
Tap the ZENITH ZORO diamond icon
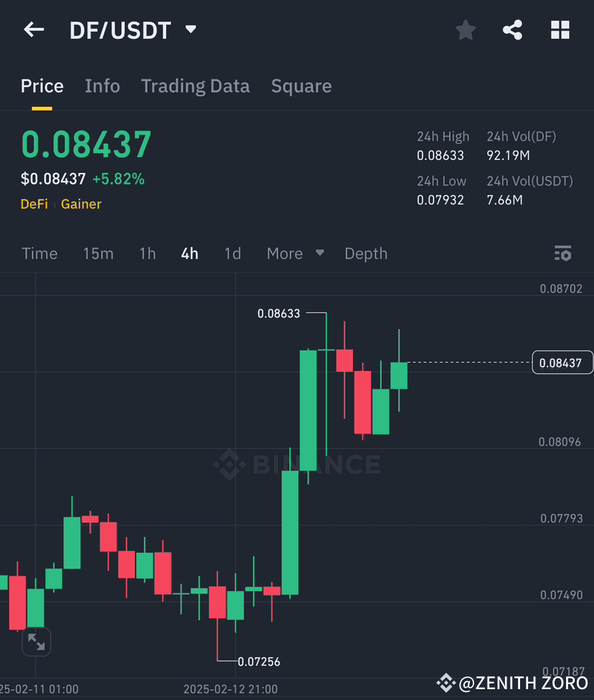click(x=446, y=683)
